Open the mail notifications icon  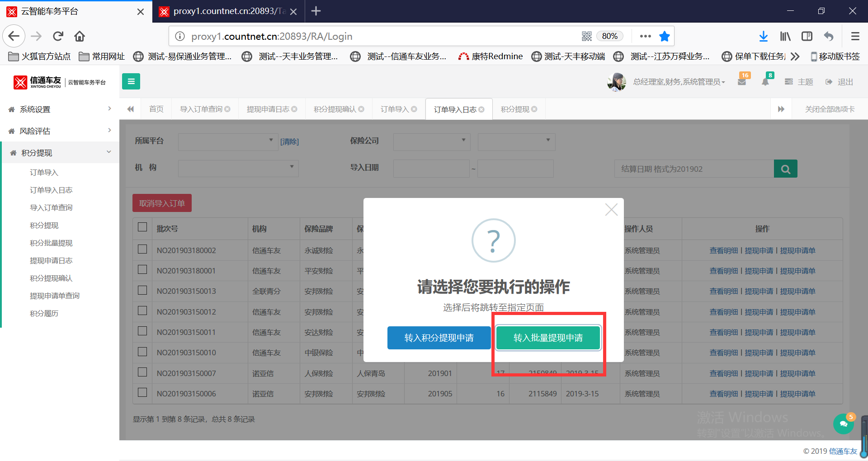pyautogui.click(x=741, y=82)
